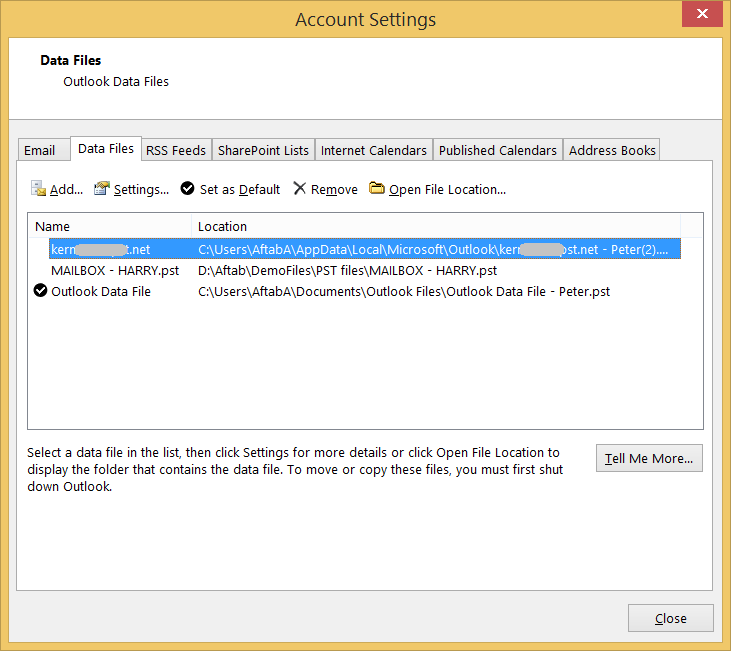Select the Outlook Data File row
731x652 pixels.
point(101,292)
